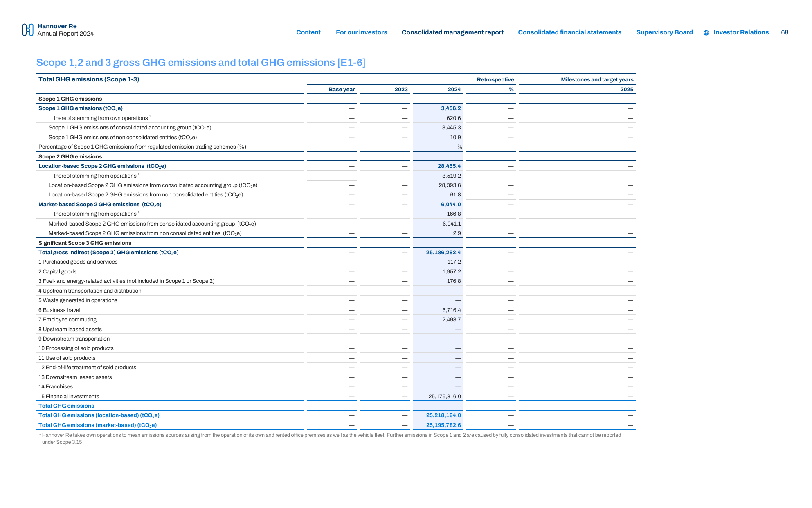Go to For our investors section
Image resolution: width=812 pixels, height=508 pixels.
click(x=361, y=32)
